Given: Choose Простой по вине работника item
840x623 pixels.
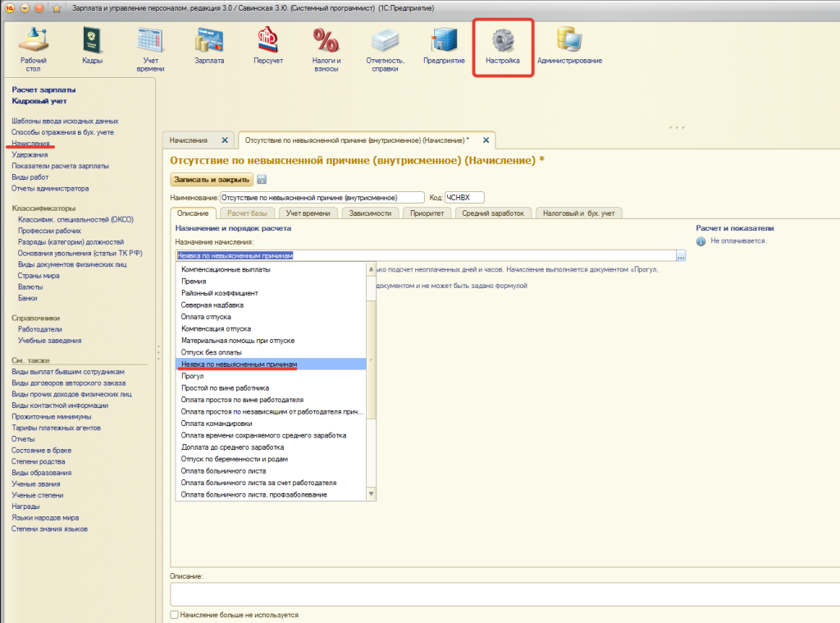Looking at the screenshot, I should 271,387.
